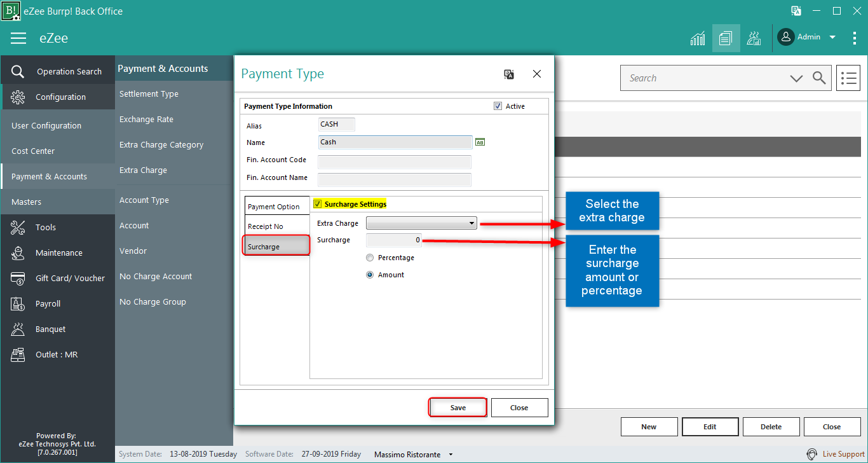Select the Amount radio button
The image size is (868, 463).
pyautogui.click(x=370, y=275)
